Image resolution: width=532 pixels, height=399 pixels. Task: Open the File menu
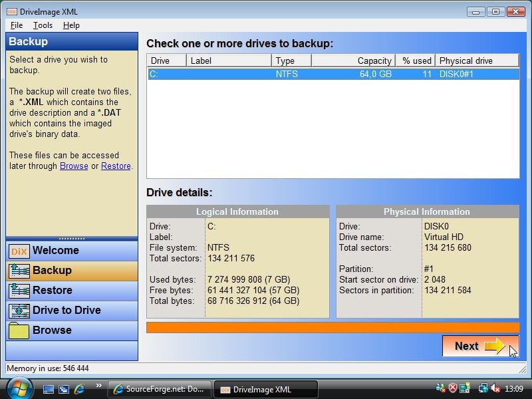click(x=17, y=25)
